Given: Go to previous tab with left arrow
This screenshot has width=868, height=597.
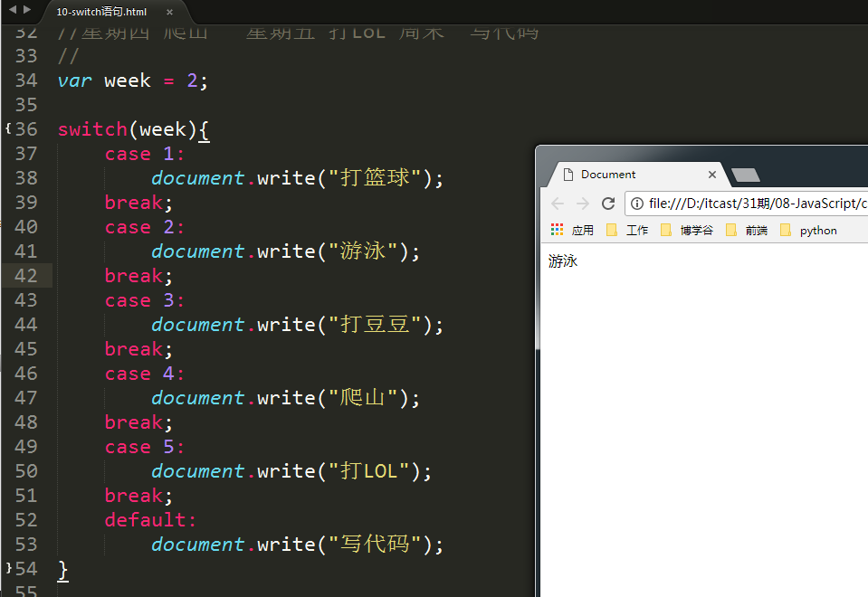Looking at the screenshot, I should (x=12, y=9).
